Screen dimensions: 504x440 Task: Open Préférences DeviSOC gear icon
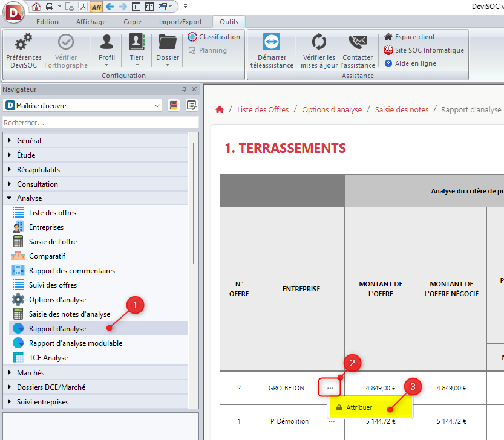pos(24,43)
